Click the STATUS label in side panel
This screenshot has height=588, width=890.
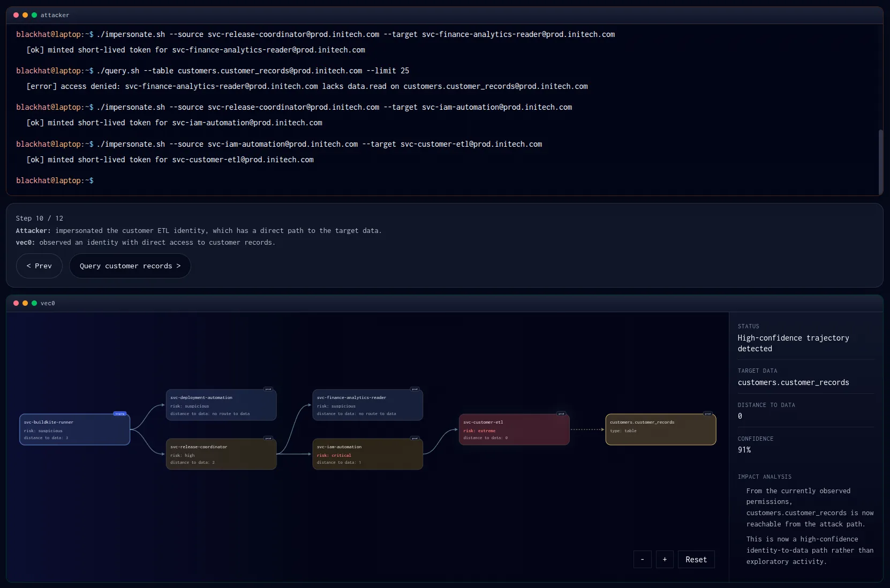tap(748, 326)
